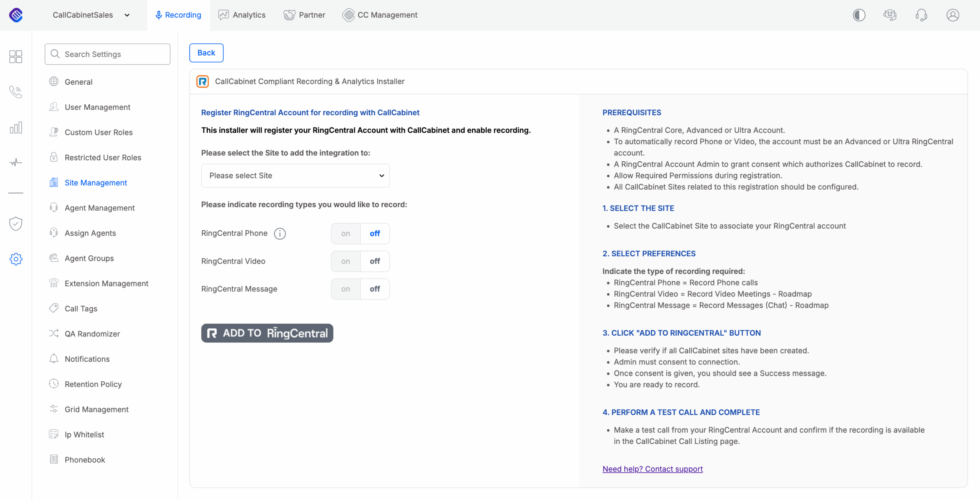Screen dimensions: 980x500
Task: Switch to the Recording tab
Action: (x=178, y=15)
